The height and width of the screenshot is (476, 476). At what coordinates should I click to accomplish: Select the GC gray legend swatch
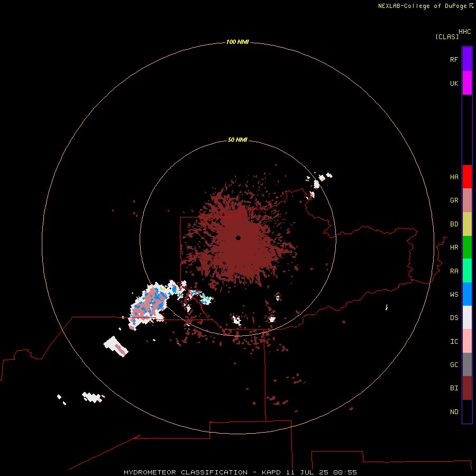point(467,364)
